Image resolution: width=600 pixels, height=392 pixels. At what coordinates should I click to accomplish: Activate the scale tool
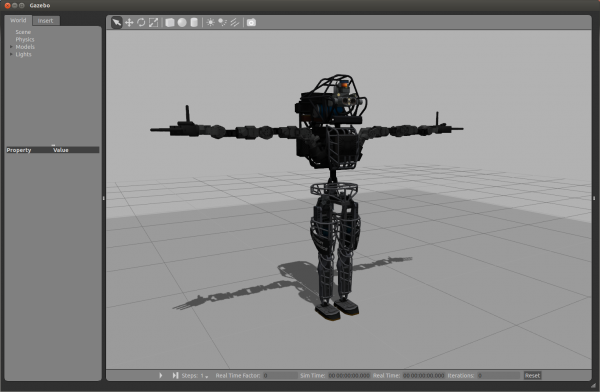tap(153, 23)
